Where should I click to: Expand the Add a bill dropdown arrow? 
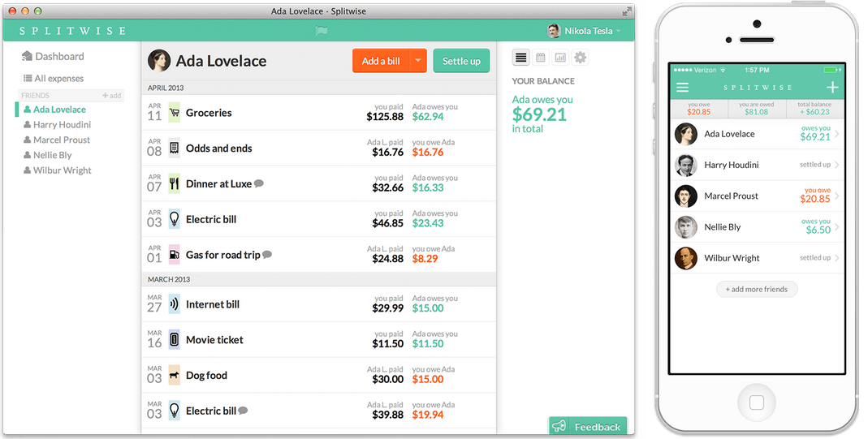[418, 61]
